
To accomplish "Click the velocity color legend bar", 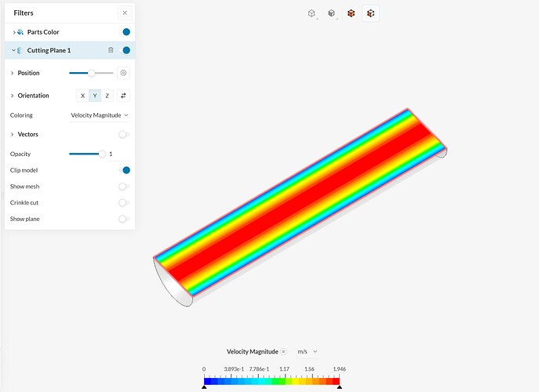I will pyautogui.click(x=271, y=381).
